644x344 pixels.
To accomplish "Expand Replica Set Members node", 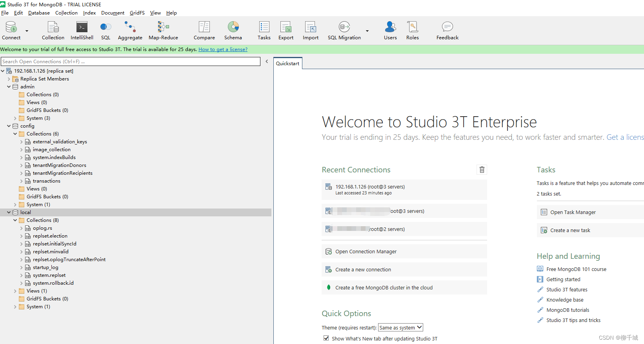I will pyautogui.click(x=9, y=79).
